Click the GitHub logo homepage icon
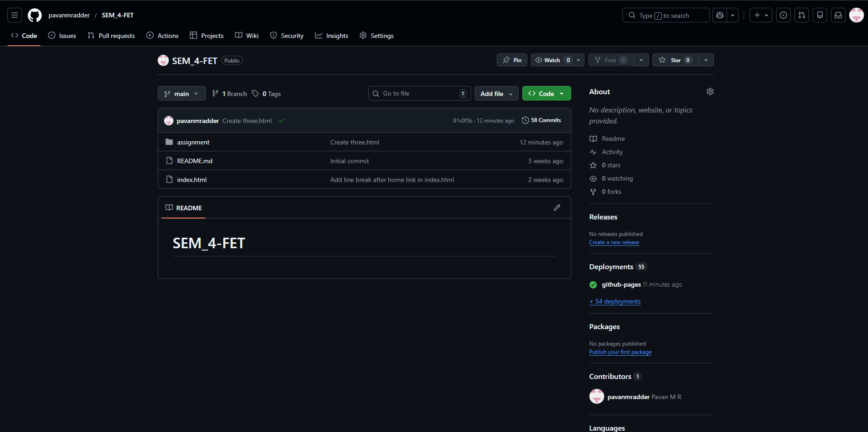The width and height of the screenshot is (868, 432). (35, 15)
